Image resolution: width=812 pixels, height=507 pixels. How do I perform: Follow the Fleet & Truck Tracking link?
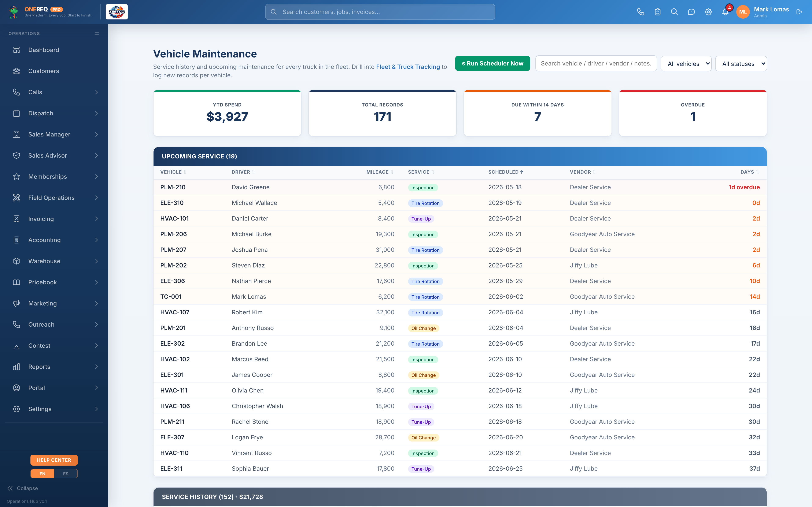click(x=408, y=67)
